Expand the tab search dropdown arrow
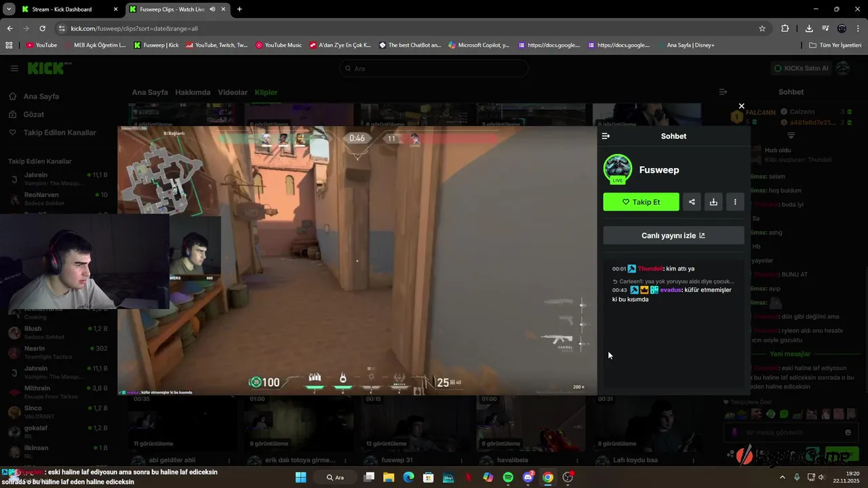This screenshot has width=868, height=488. pyautogui.click(x=8, y=9)
